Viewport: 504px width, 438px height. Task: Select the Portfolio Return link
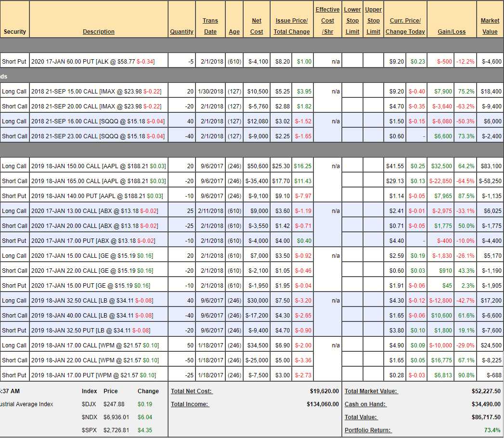click(x=368, y=430)
